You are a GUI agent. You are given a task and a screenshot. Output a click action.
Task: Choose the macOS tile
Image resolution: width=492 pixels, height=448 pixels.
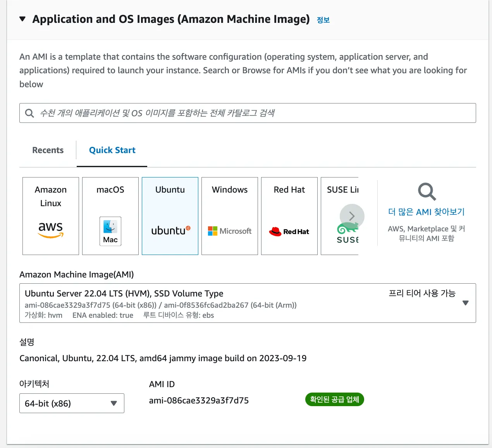tap(110, 216)
